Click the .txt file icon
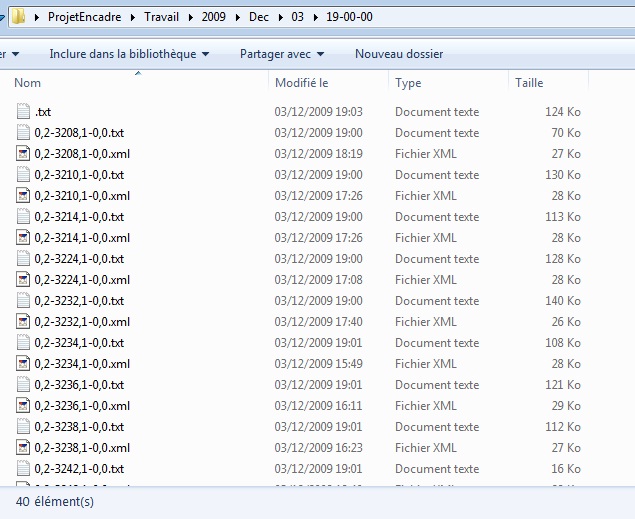Image resolution: width=635 pixels, height=519 pixels. point(24,112)
